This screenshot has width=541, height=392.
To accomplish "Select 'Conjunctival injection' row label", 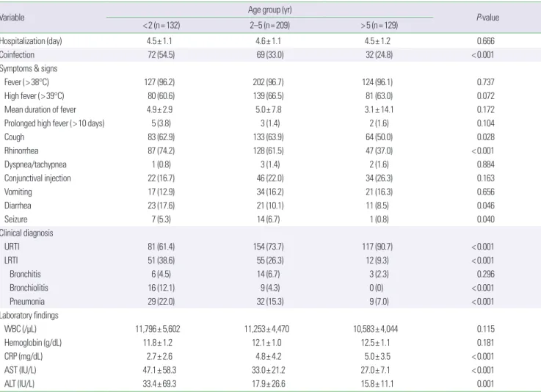I will tap(37, 178).
